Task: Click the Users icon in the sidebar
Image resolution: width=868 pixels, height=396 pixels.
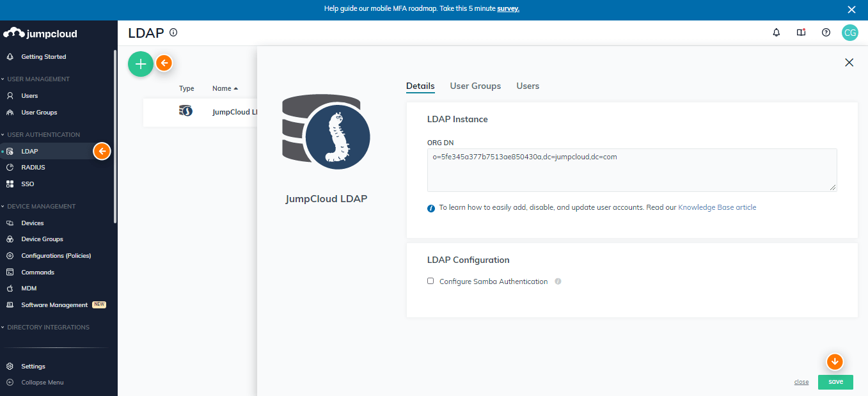Action: pyautogui.click(x=10, y=96)
